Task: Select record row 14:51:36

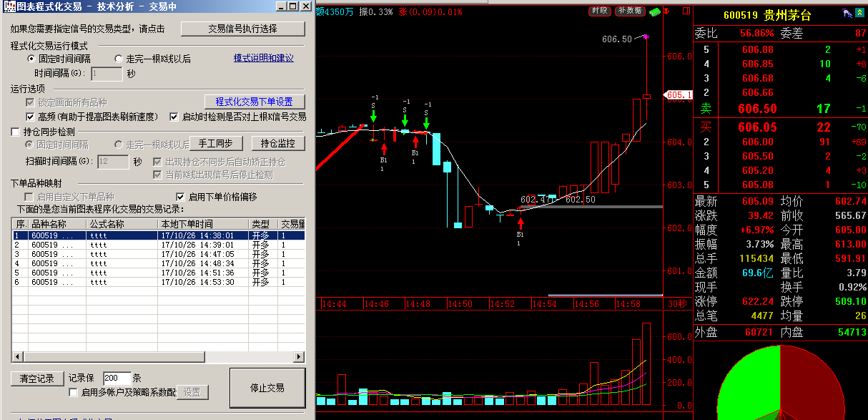Action: [x=159, y=273]
